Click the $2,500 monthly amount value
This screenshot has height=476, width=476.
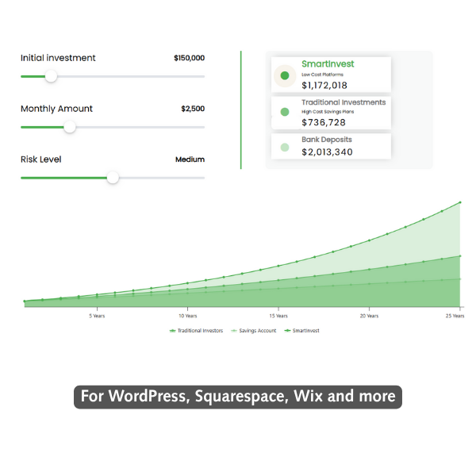click(193, 109)
